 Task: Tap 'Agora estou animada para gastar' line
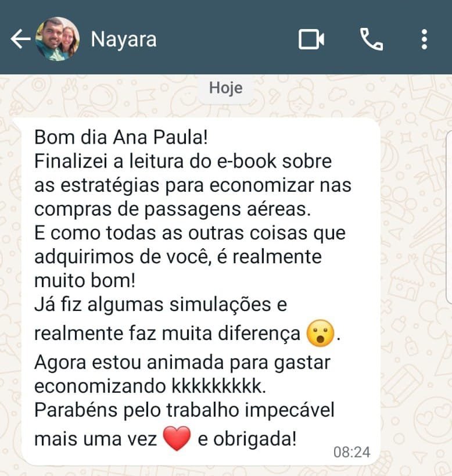click(x=182, y=363)
